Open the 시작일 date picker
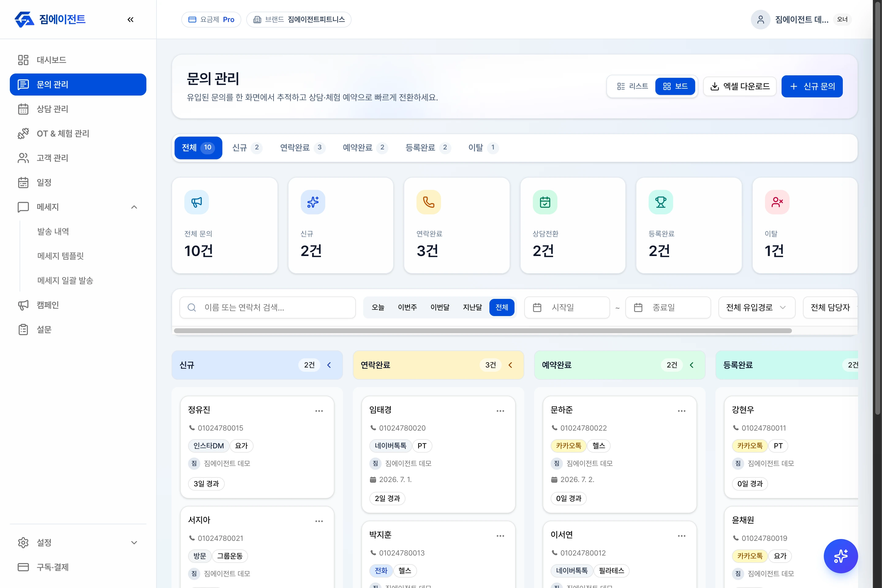Viewport: 882px width, 588px height. tap(567, 307)
